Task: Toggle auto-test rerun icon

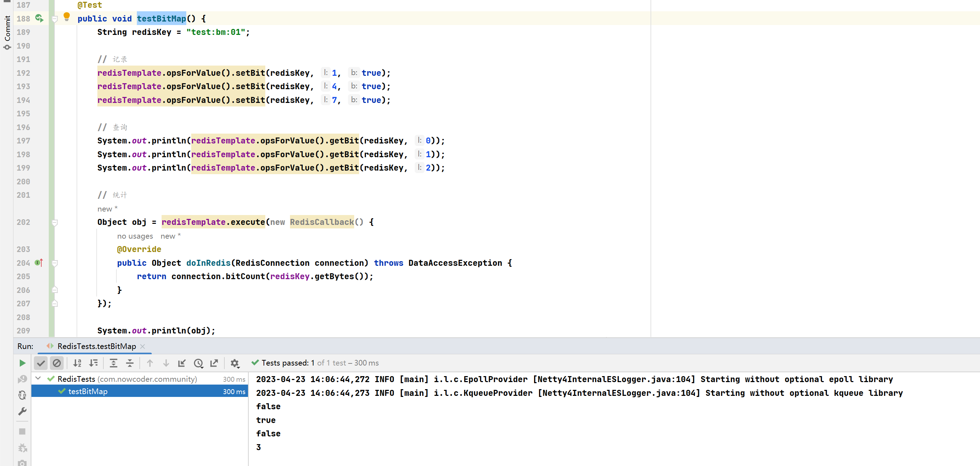Action: (x=23, y=395)
